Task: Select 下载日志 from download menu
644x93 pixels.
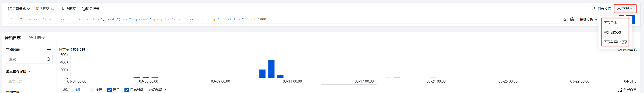Action: pyautogui.click(x=610, y=23)
